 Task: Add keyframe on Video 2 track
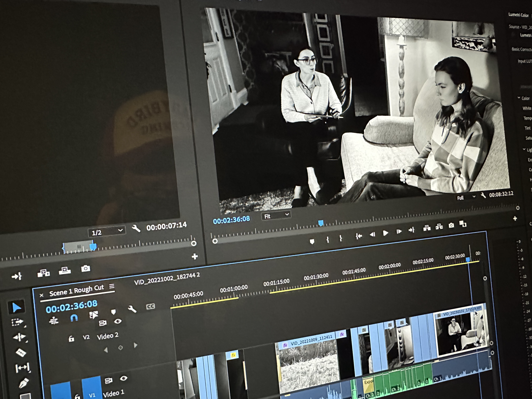tap(120, 348)
